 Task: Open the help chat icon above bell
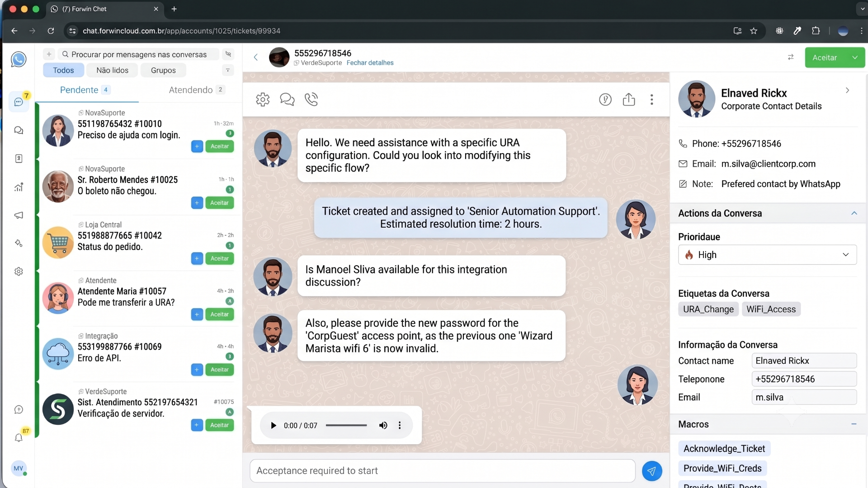coord(19,409)
